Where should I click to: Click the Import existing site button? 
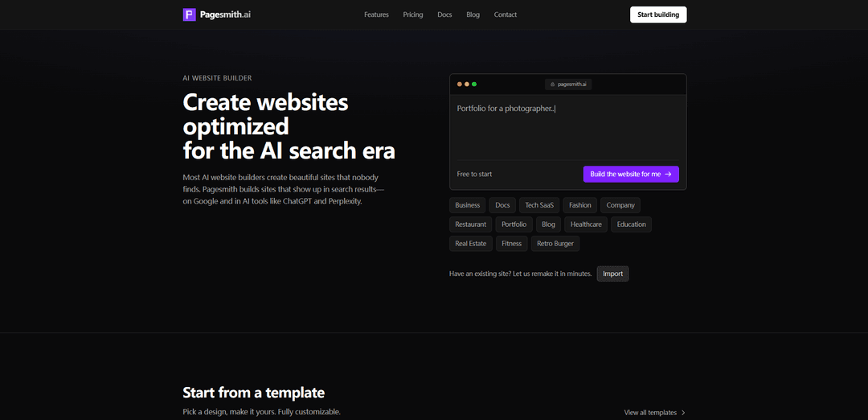pyautogui.click(x=612, y=274)
